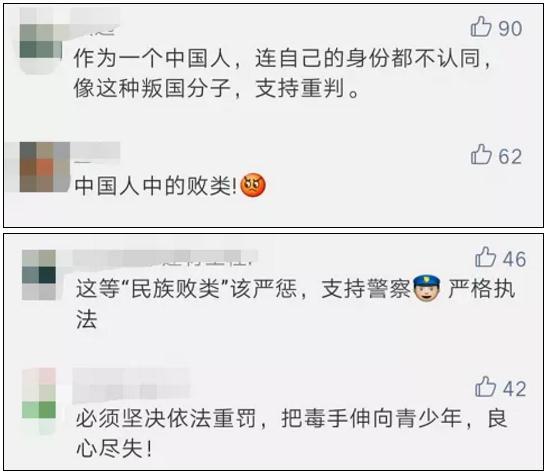Click the like count number 46

tap(514, 259)
